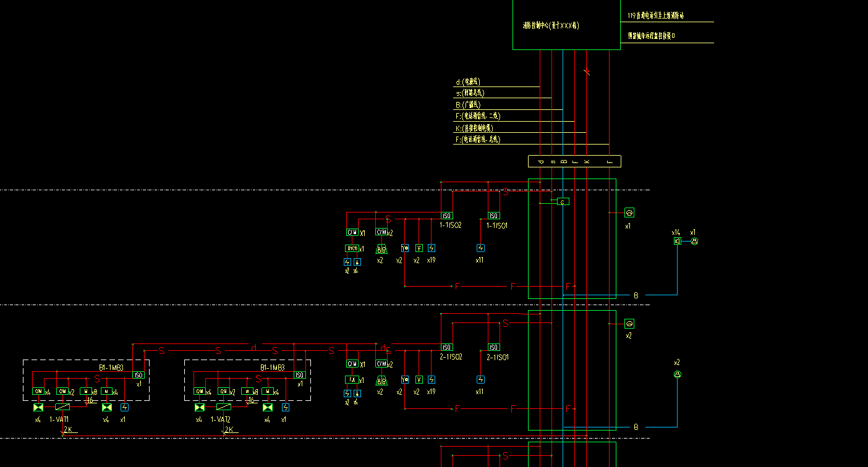Click the x11 detector symbol below 2-1ISO1

[x=480, y=379]
